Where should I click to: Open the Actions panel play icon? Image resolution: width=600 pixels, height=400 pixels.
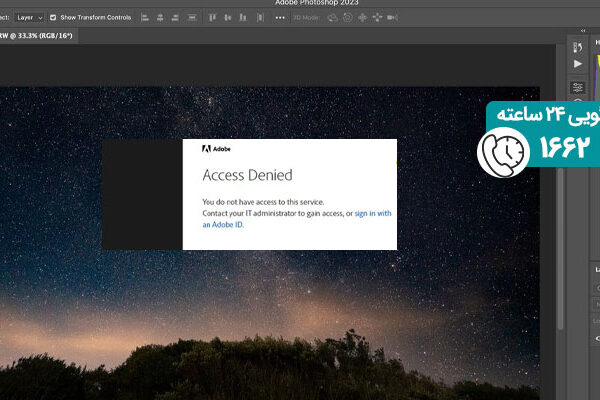(x=578, y=64)
